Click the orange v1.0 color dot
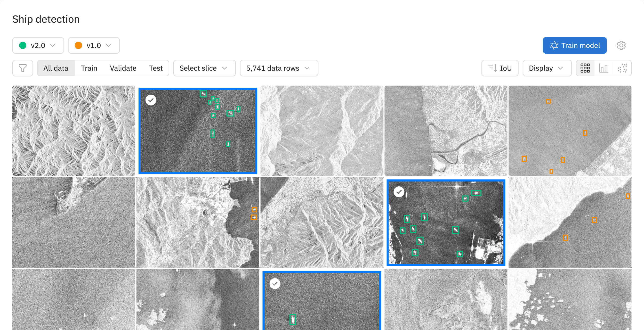644x330 pixels. 78,45
